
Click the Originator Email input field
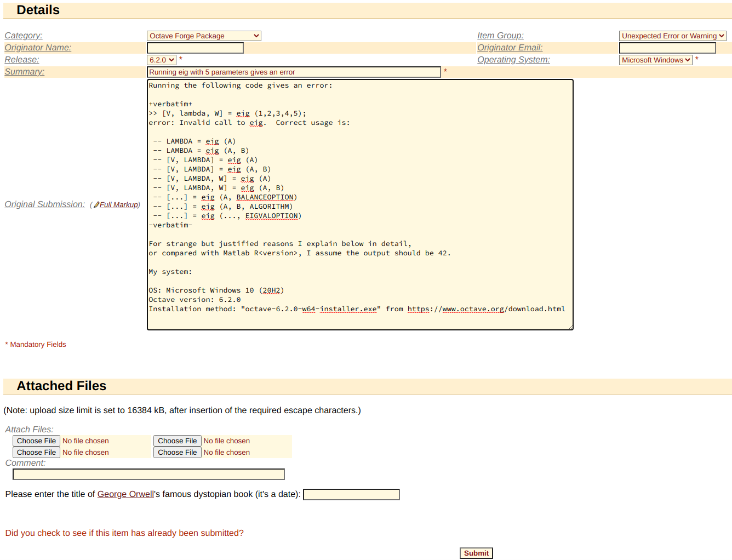click(667, 48)
